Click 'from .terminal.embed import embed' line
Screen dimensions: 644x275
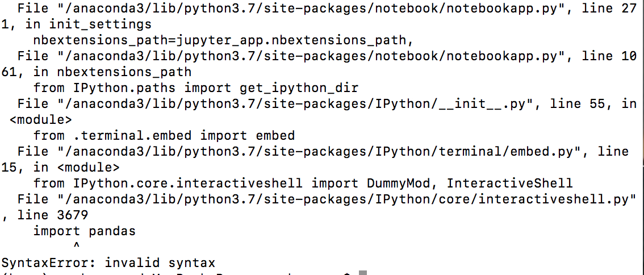[164, 136]
